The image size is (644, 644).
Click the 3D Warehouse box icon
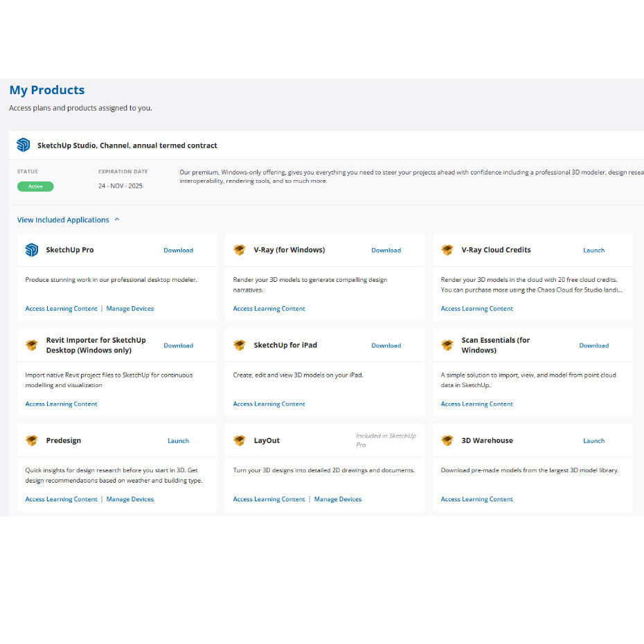pos(447,440)
